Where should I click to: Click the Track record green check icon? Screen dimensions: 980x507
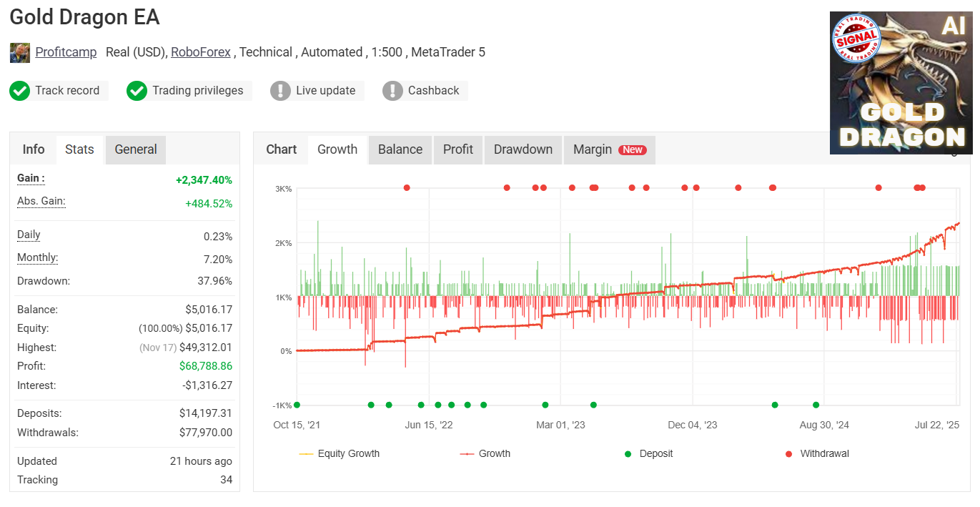(x=19, y=91)
